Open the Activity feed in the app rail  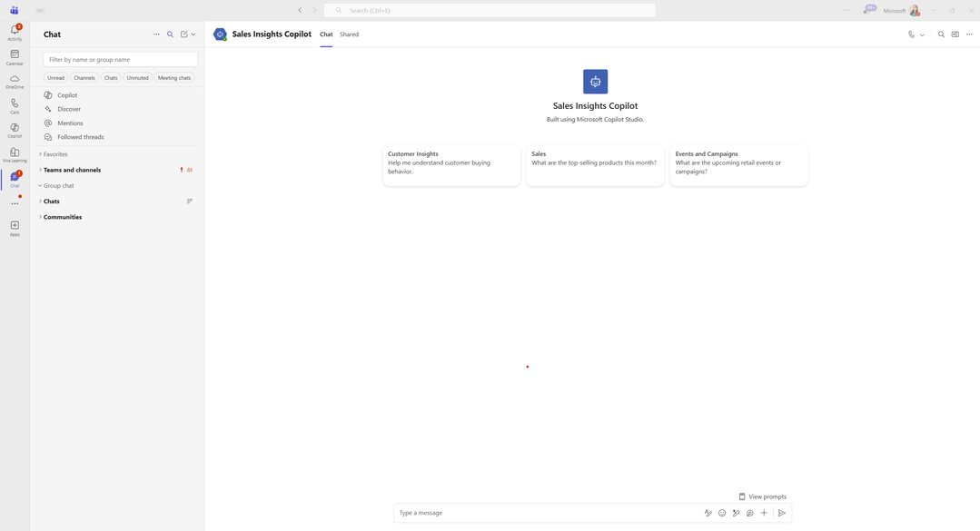click(15, 33)
